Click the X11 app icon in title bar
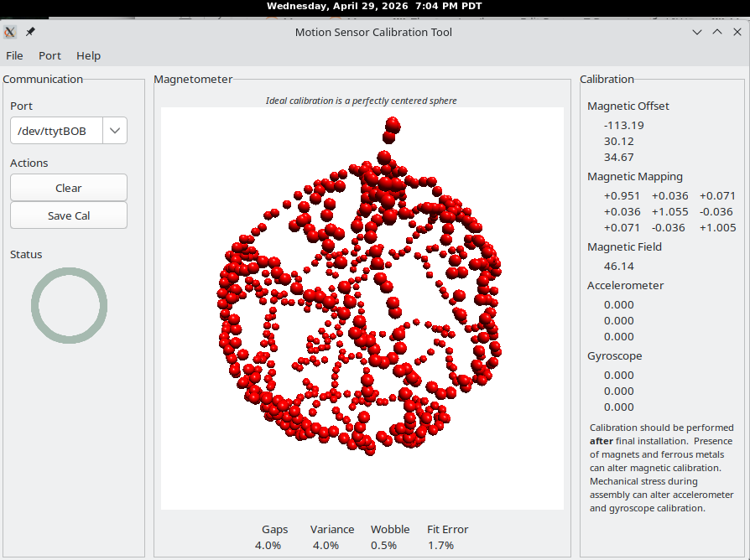 coord(9,32)
